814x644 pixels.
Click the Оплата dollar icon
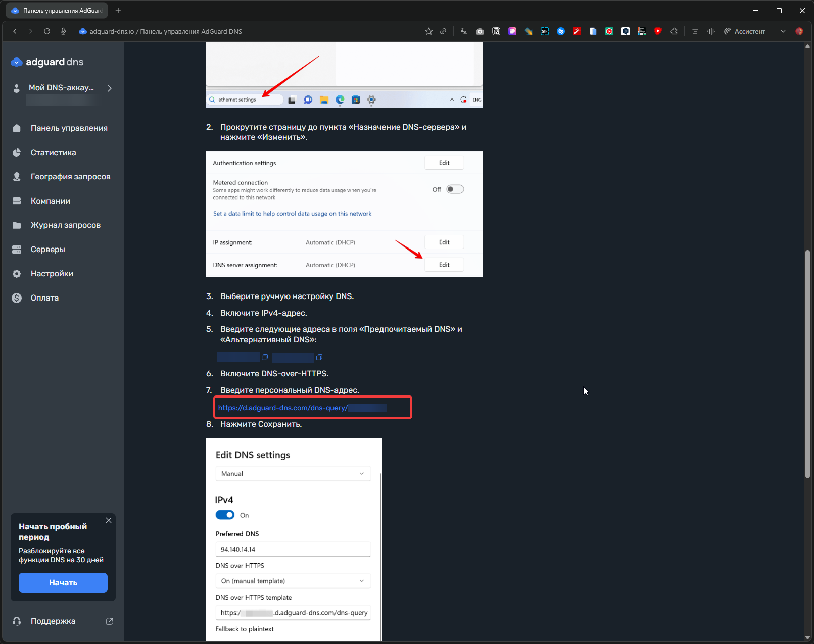tap(17, 298)
